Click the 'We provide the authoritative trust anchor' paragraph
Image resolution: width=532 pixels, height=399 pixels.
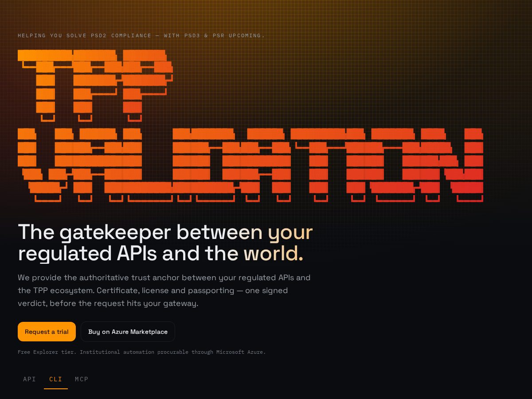(164, 290)
